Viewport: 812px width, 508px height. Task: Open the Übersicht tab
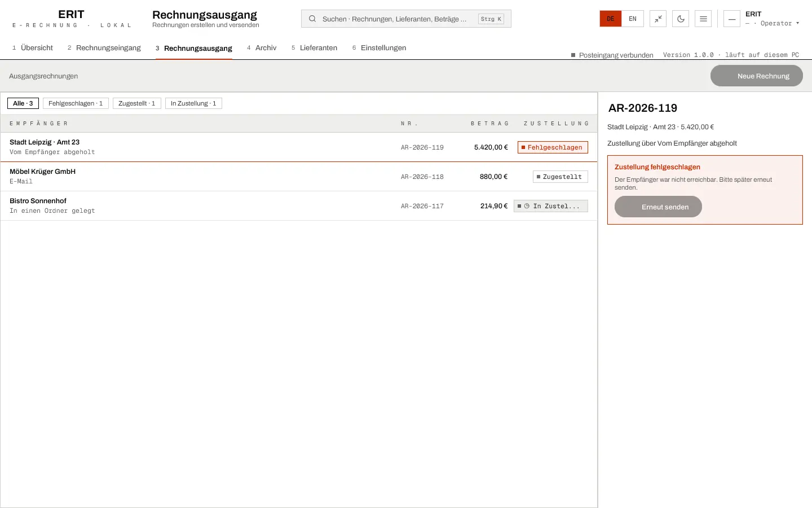click(x=33, y=48)
